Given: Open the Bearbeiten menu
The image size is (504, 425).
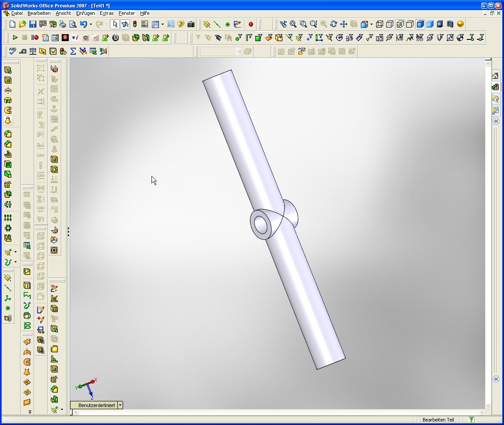Looking at the screenshot, I should (39, 13).
